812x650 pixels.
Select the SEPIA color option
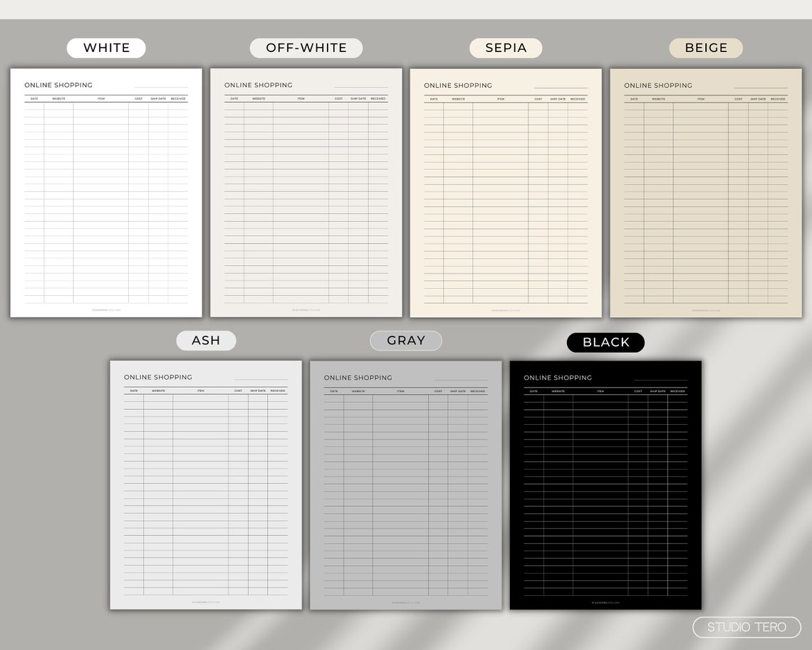[506, 48]
